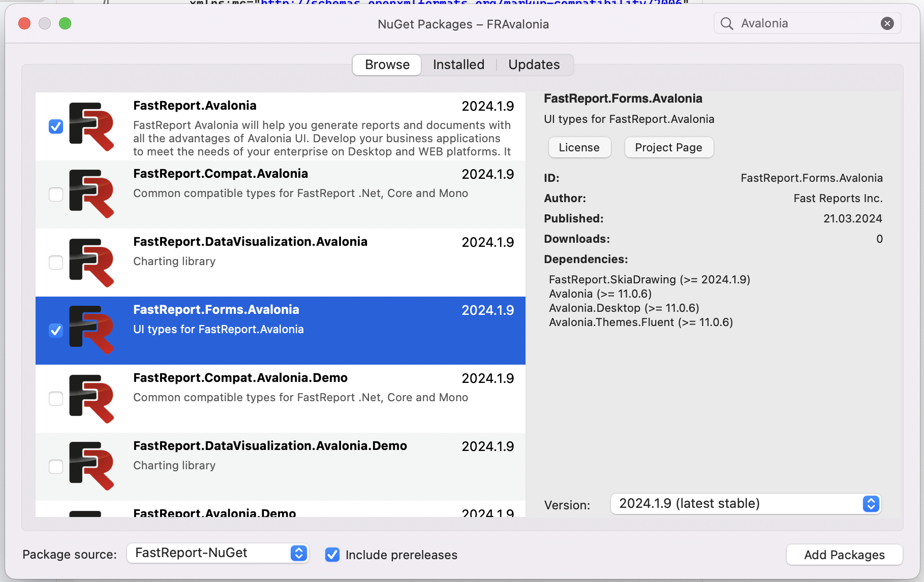Image resolution: width=924 pixels, height=582 pixels.
Task: Switch to the Browse tab
Action: (x=387, y=64)
